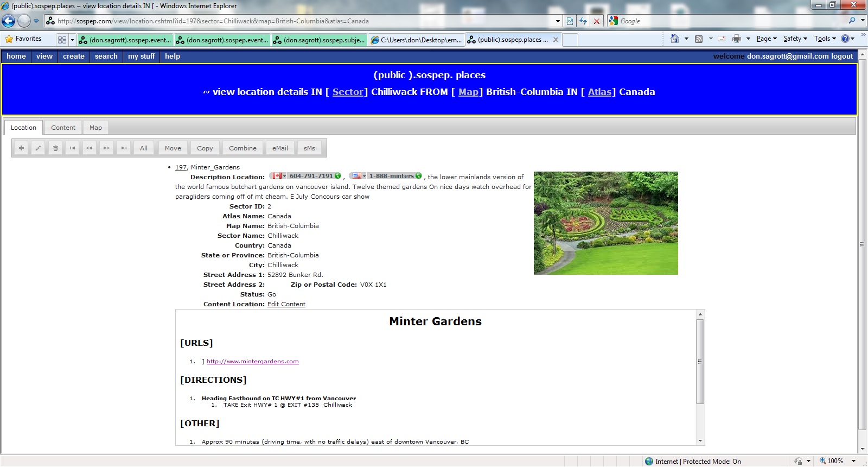Expand the Home button dropdown arrow
Screen dimensions: 868x467
pyautogui.click(x=686, y=39)
